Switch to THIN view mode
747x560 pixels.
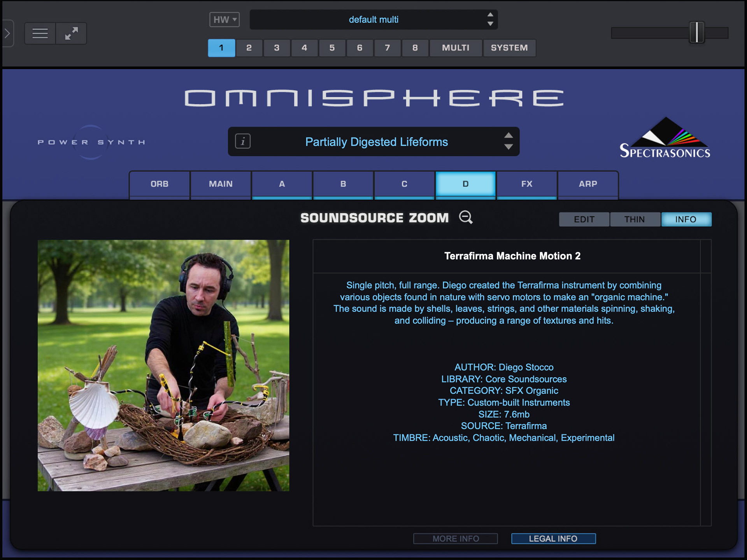[635, 219]
